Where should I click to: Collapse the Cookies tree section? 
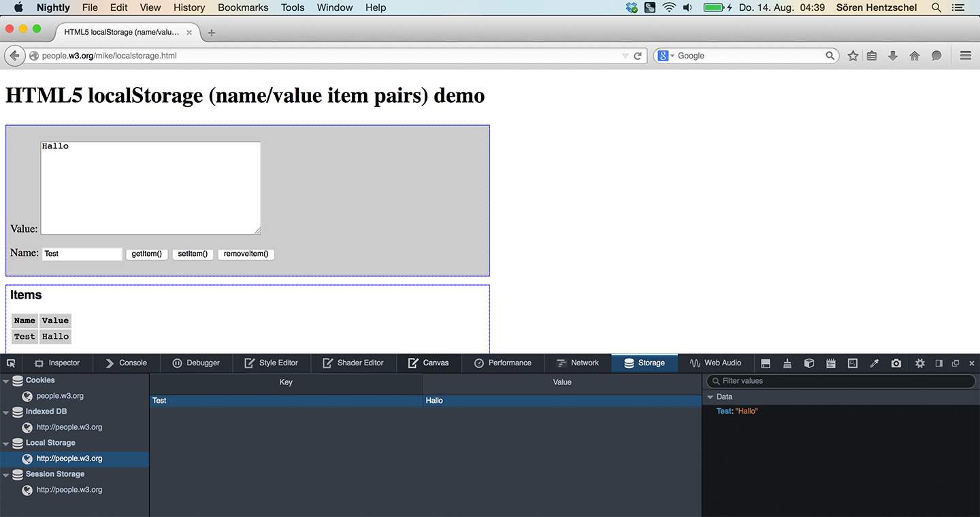6,381
